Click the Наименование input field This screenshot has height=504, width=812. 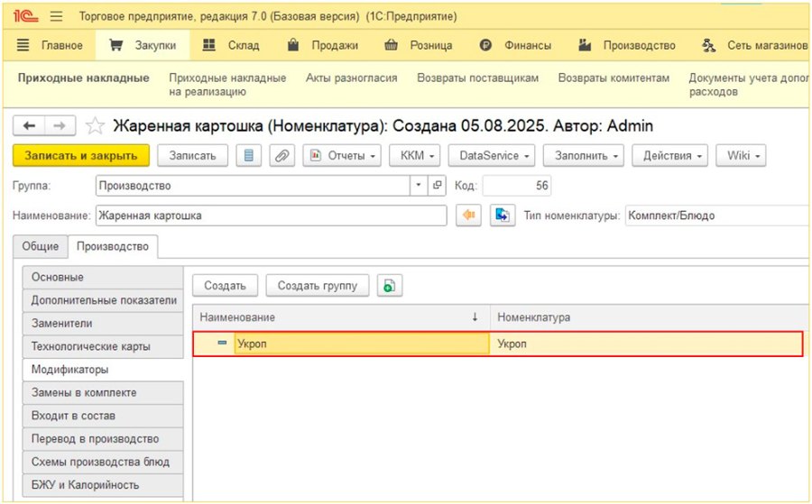point(272,215)
